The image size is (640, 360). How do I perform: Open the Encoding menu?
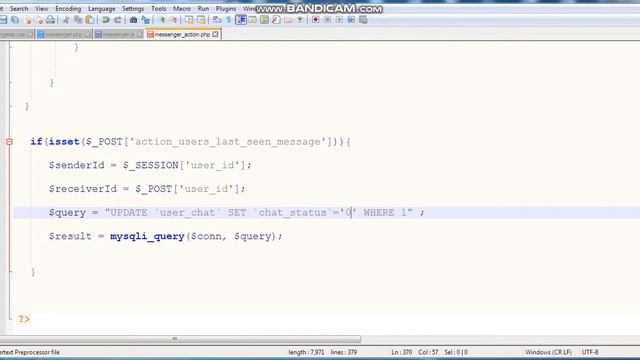pyautogui.click(x=68, y=9)
